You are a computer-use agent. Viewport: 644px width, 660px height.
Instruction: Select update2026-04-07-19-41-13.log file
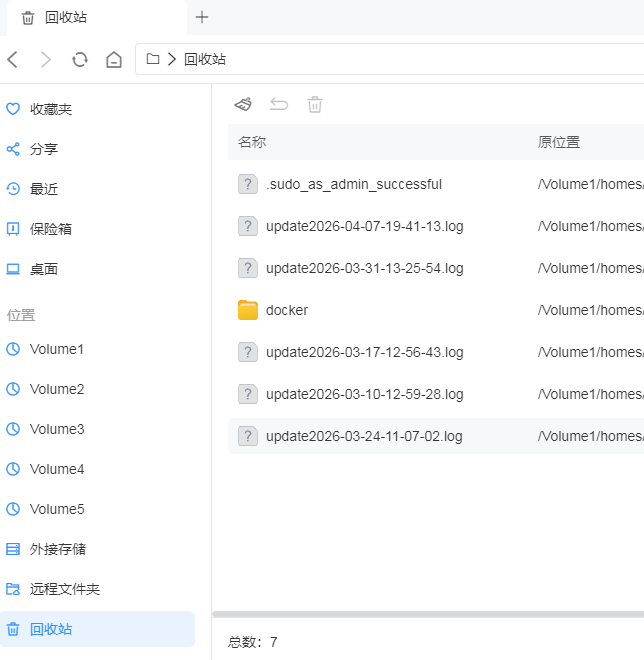pos(436,226)
